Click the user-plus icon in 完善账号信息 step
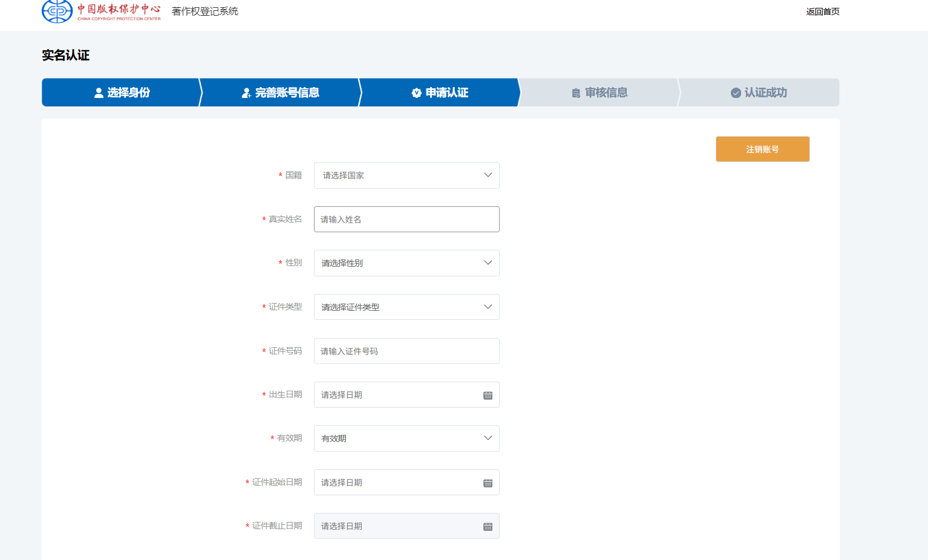The width and height of the screenshot is (928, 560). pos(246,93)
